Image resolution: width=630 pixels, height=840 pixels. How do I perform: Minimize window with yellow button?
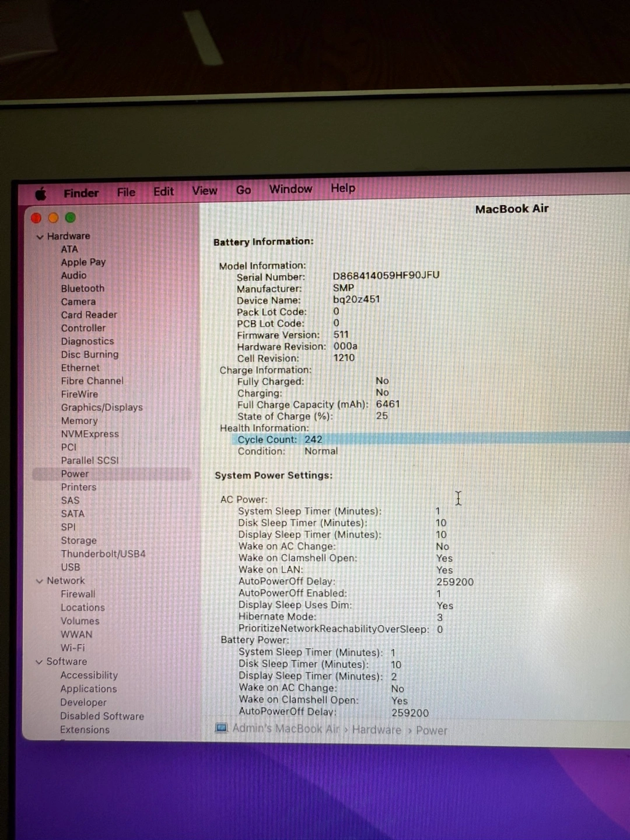coord(53,218)
